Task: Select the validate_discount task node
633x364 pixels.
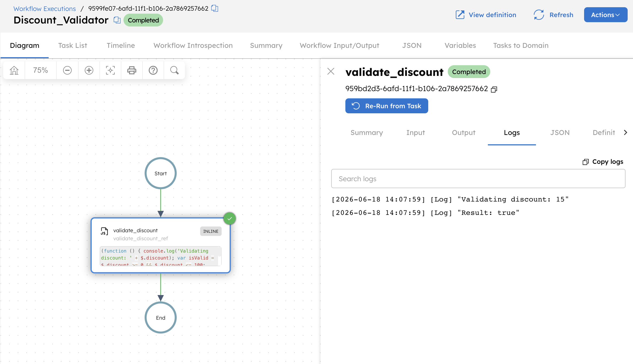Action: 161,245
